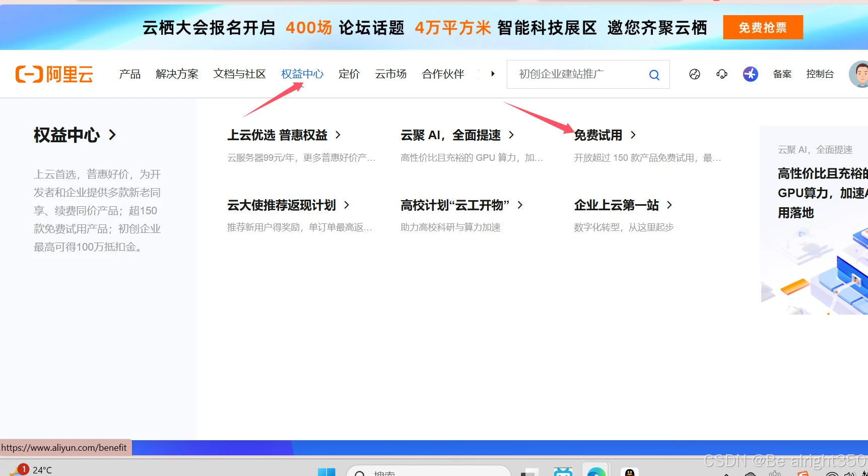Open the GPU算力 promo card on right
The width and height of the screenshot is (868, 476).
coord(814,220)
